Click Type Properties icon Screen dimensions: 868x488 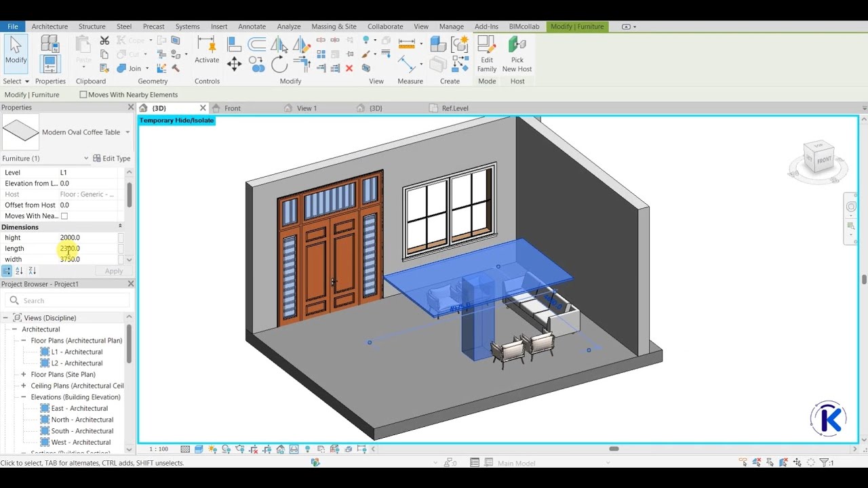[x=50, y=43]
